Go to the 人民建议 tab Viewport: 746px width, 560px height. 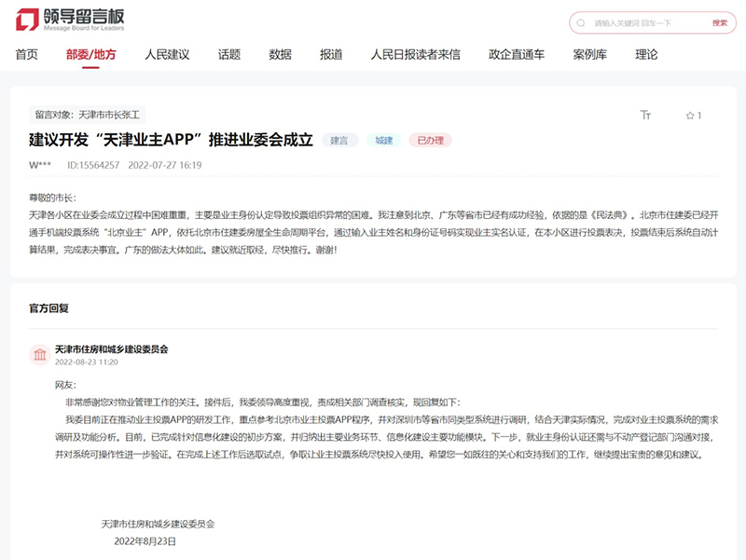point(167,54)
